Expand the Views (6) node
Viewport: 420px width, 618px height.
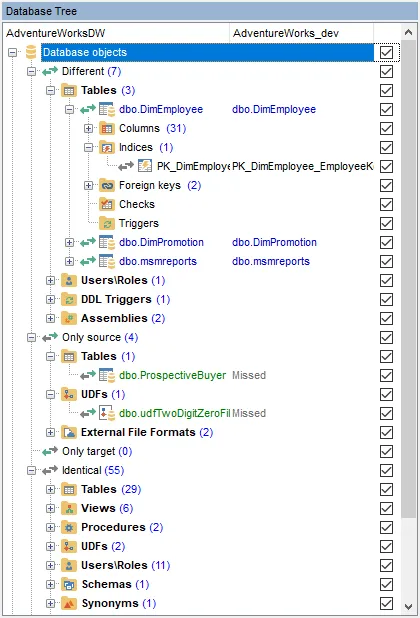point(50,508)
